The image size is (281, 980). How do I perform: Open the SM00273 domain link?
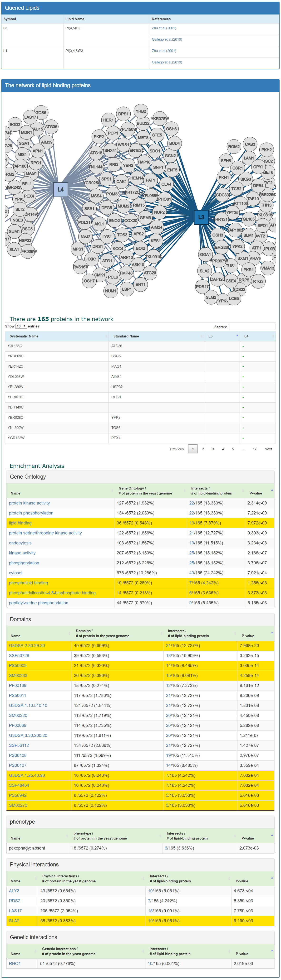pyautogui.click(x=18, y=805)
